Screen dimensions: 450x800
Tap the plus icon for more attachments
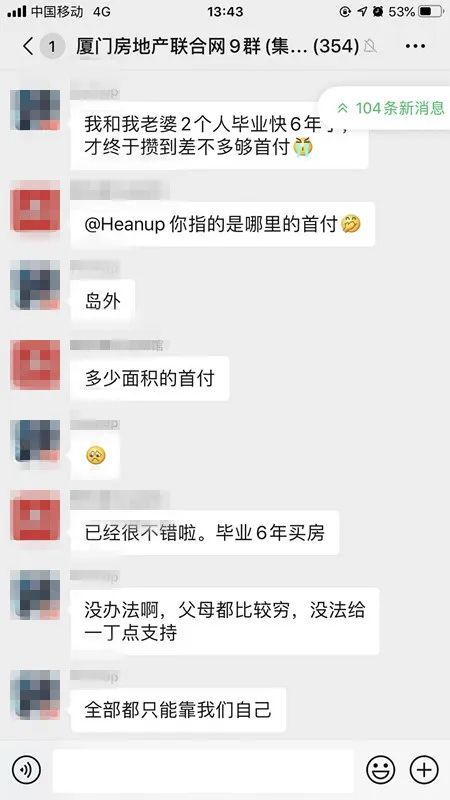pyautogui.click(x=424, y=769)
